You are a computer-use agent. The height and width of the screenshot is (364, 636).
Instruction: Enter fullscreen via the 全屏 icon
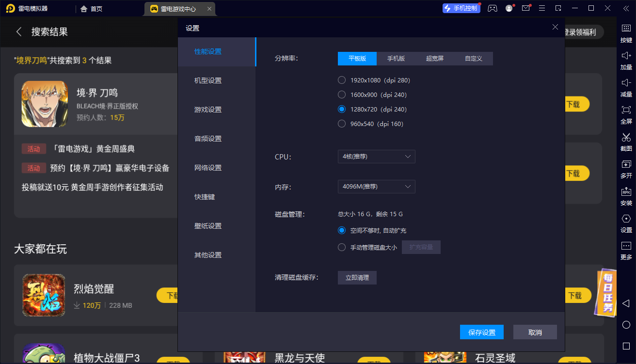pos(626,115)
